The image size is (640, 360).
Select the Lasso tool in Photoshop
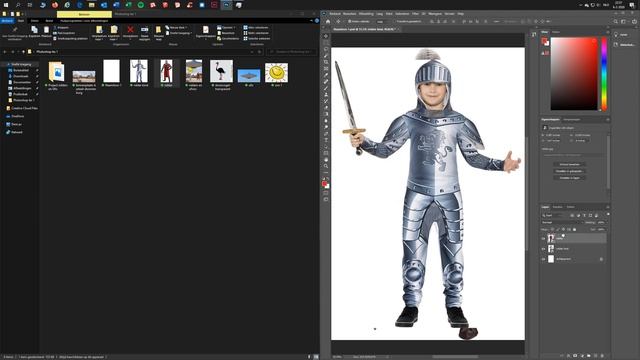(x=326, y=49)
